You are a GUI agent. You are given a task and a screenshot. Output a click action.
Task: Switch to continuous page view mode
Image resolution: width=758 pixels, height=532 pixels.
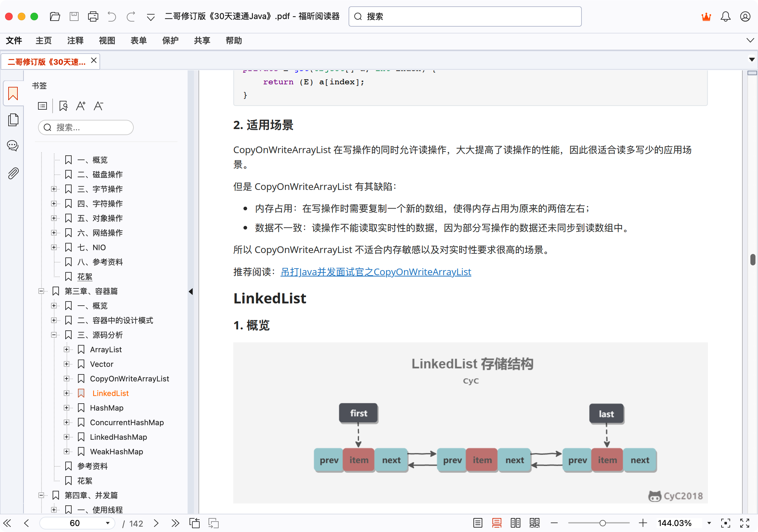[x=497, y=523]
